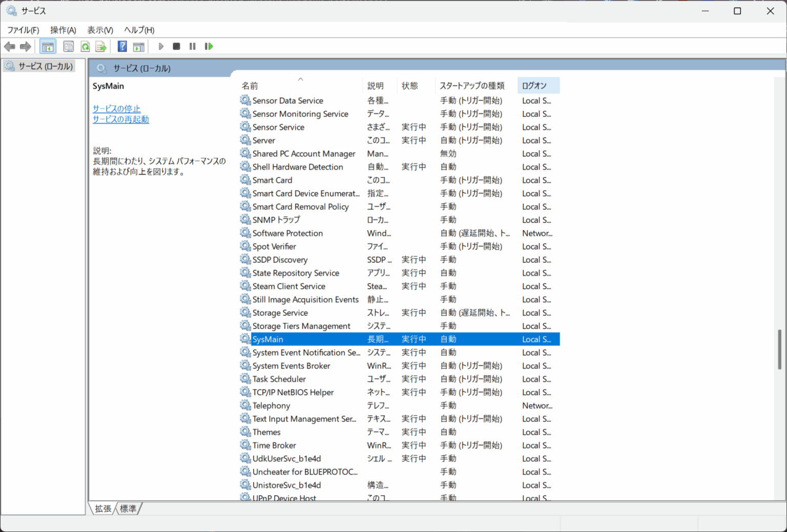Open the Properties dialog icon

click(68, 46)
